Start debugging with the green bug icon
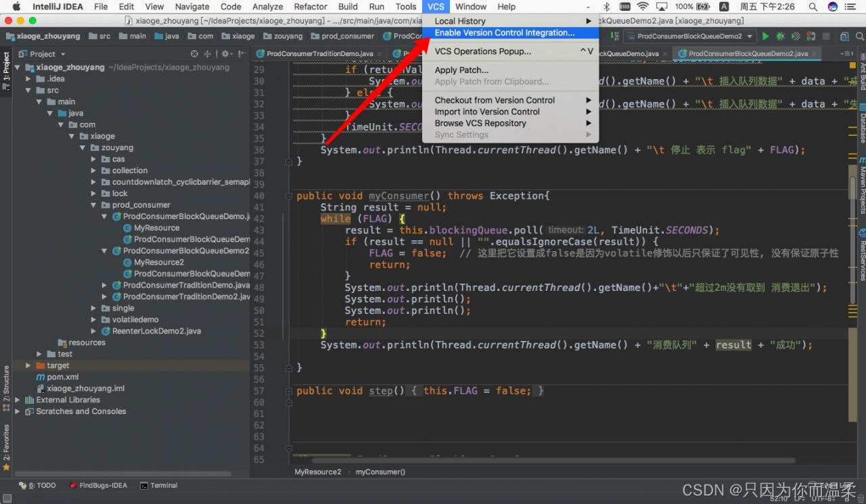This screenshot has height=504, width=866. [x=781, y=36]
